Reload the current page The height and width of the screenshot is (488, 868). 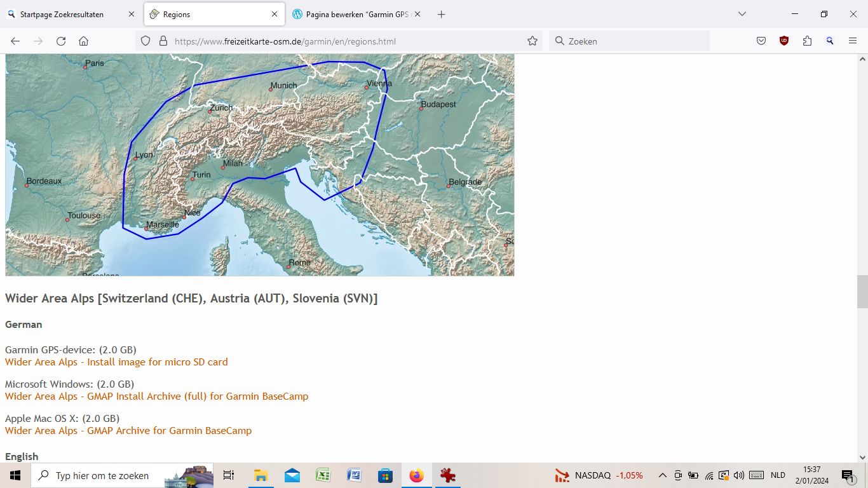(61, 41)
